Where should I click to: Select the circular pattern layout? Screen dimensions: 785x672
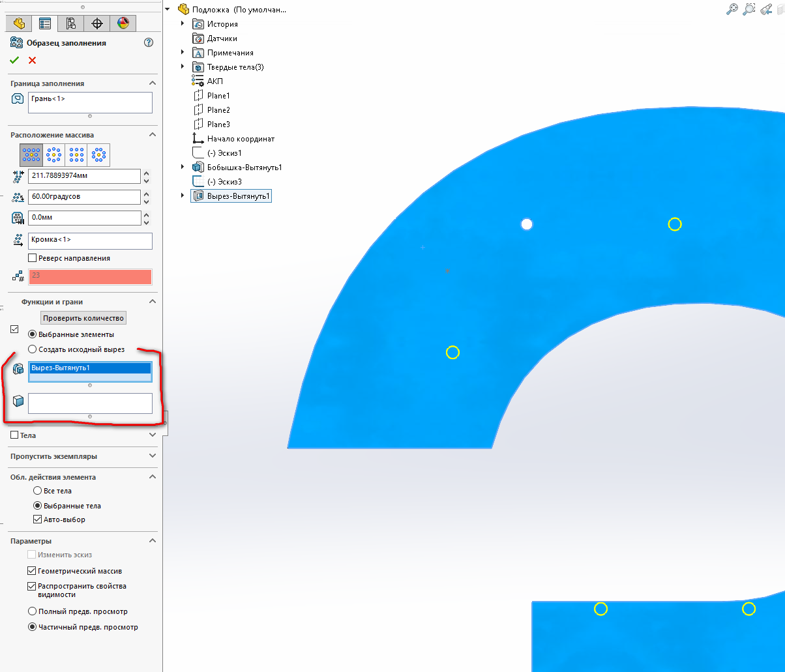pyautogui.click(x=54, y=154)
